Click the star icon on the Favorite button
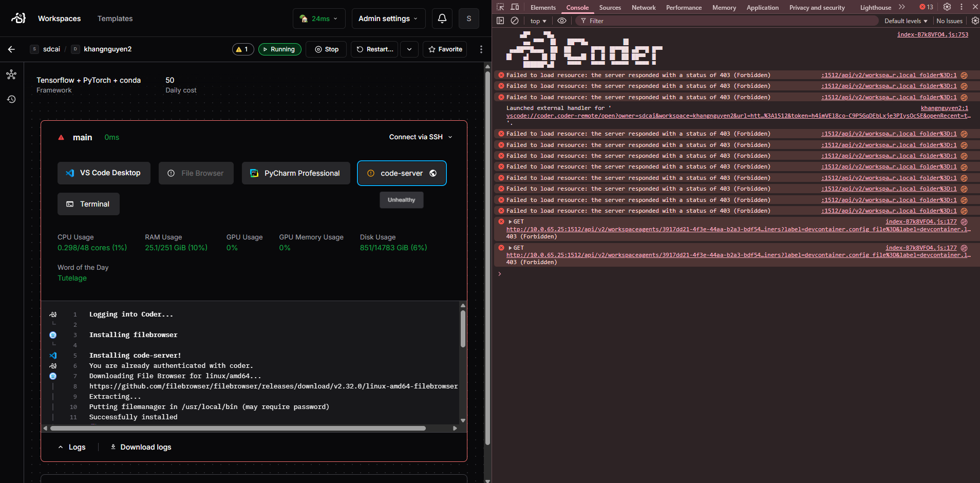This screenshot has height=483, width=980. (432, 49)
